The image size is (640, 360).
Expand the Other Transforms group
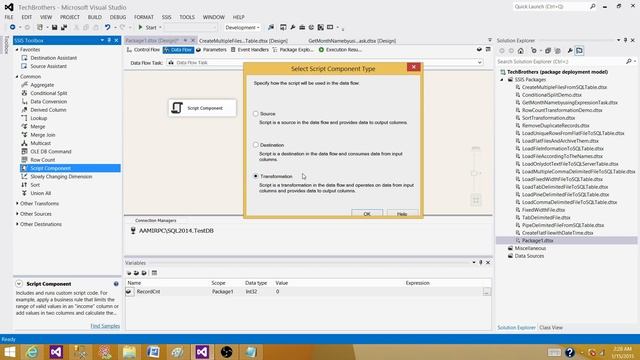click(x=17, y=203)
